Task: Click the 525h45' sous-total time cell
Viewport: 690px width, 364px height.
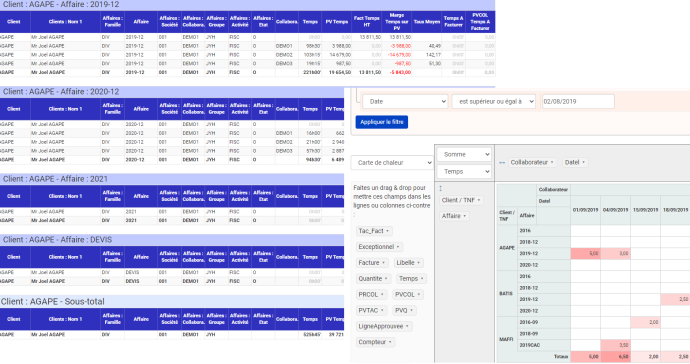Action: (x=312, y=335)
